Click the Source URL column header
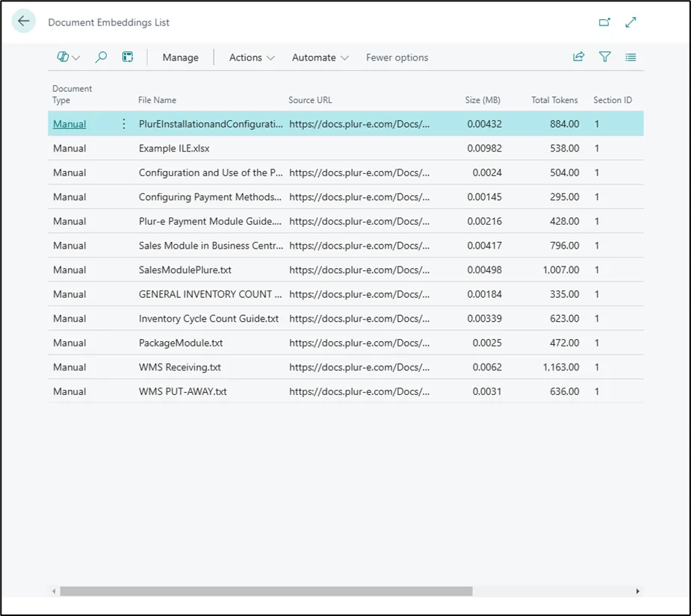Screen dimensions: 691x616 310,100
